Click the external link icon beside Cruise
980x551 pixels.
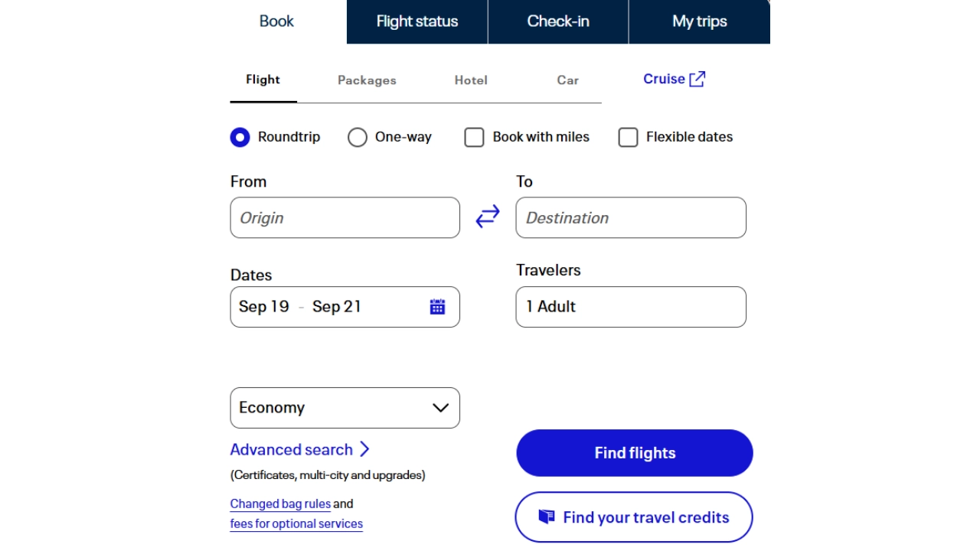(697, 78)
